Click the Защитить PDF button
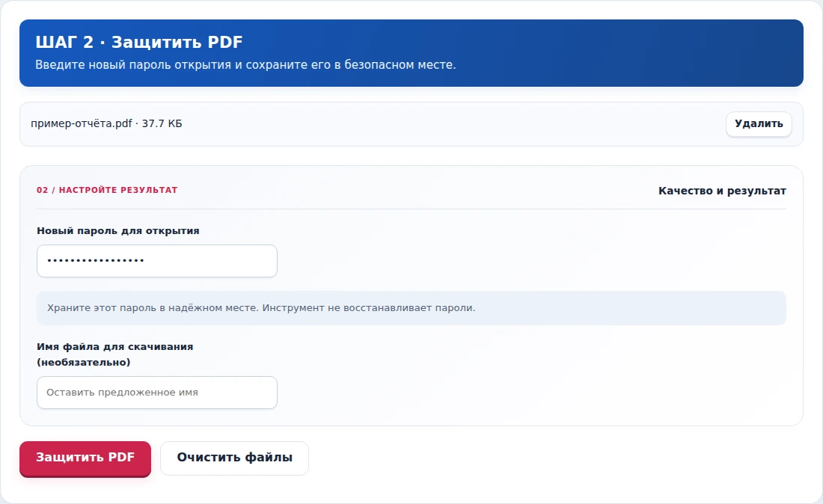823x504 pixels. [x=85, y=458]
